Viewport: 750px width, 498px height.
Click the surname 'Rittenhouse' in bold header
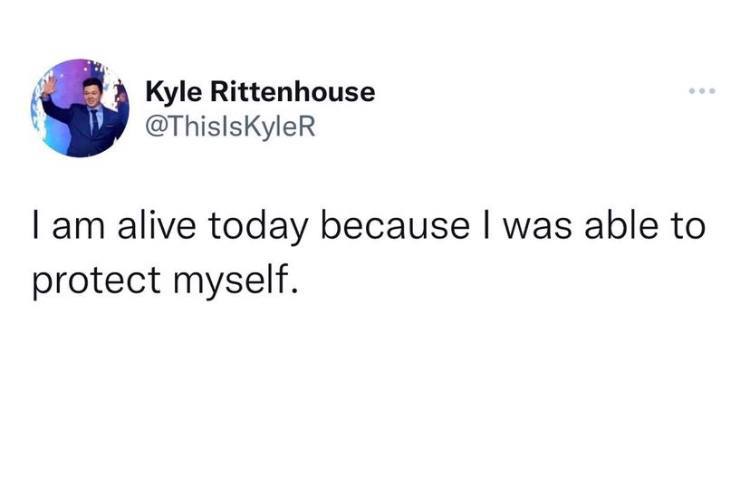pos(293,91)
